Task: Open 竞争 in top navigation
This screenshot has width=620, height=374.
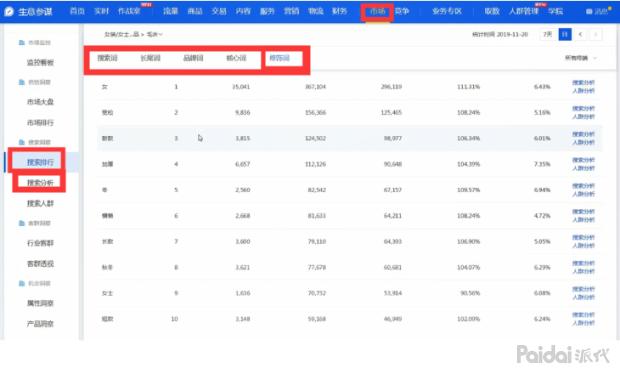Action: 402,11
